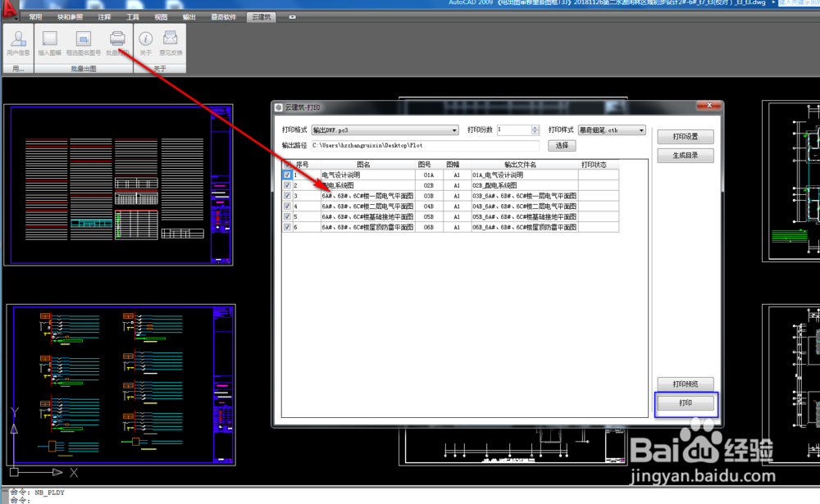The height and width of the screenshot is (504, 820).
Task: Uncheck row 6 屋顶防雷平面图 checkbox
Action: point(287,227)
